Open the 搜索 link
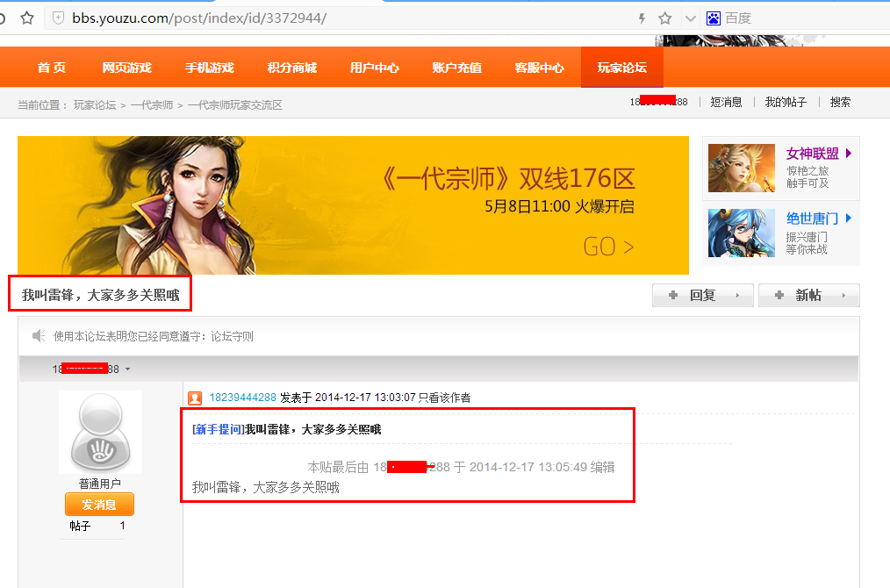 840,102
